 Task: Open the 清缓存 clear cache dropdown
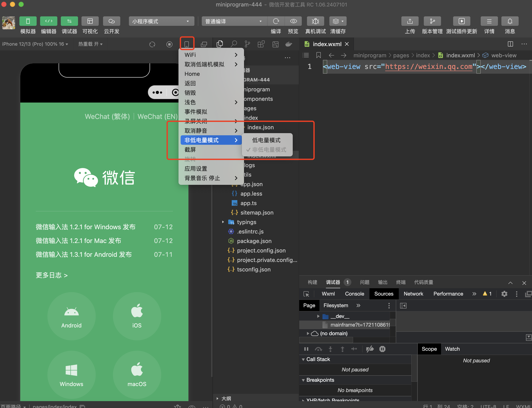(x=338, y=21)
